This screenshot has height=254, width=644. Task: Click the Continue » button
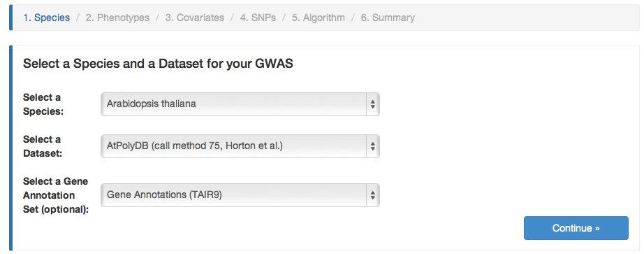click(x=576, y=228)
